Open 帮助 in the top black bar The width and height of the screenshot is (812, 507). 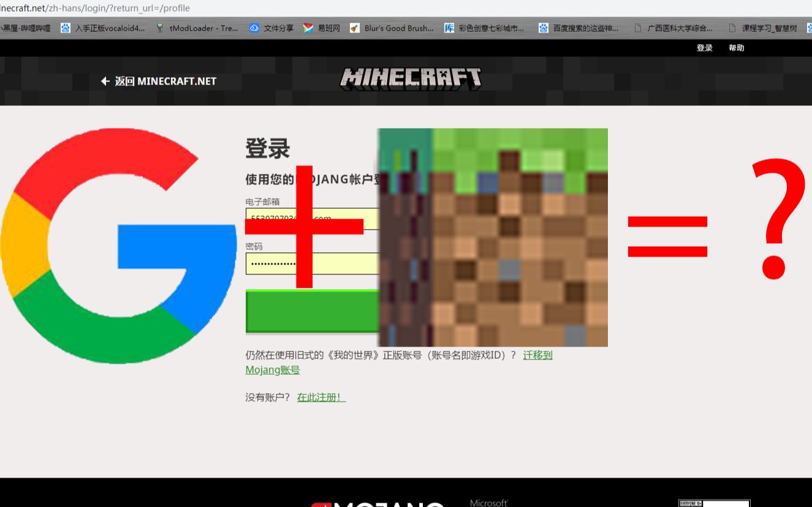coord(737,48)
